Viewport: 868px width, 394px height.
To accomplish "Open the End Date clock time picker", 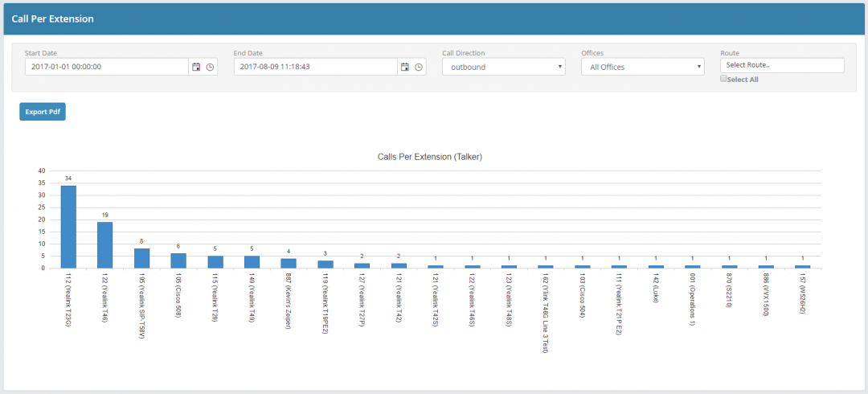I will tap(419, 67).
